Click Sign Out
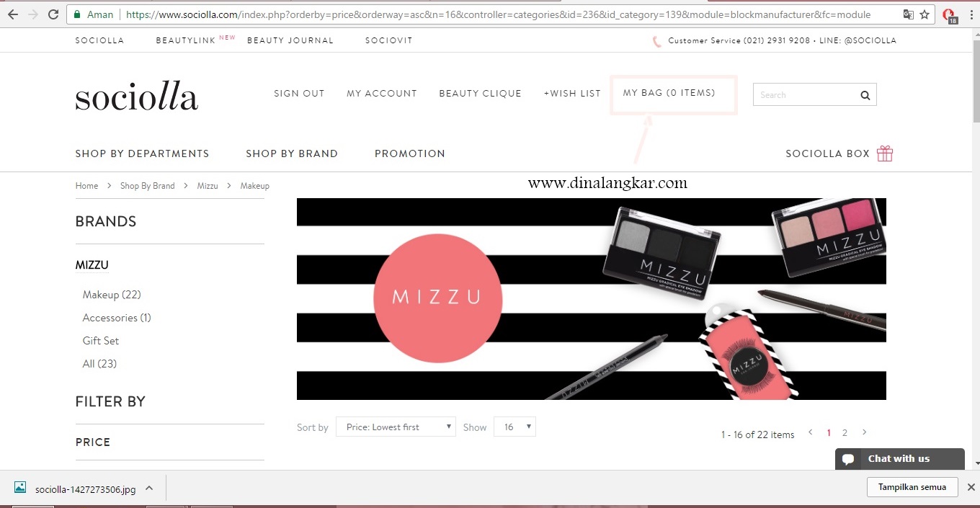 tap(299, 94)
